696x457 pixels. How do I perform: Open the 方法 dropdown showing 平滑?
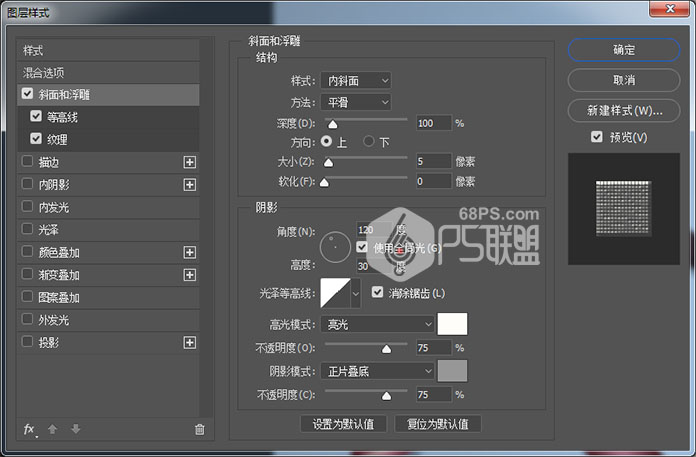click(x=356, y=102)
